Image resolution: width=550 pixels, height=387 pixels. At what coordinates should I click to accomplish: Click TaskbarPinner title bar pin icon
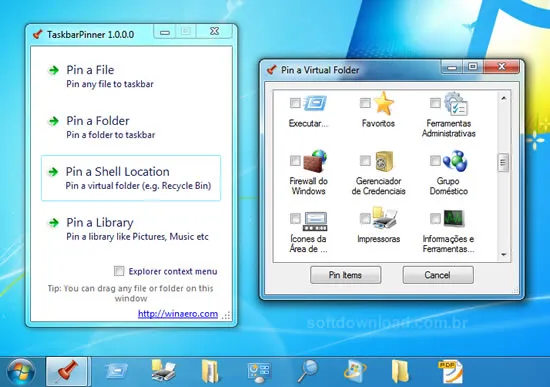point(38,34)
